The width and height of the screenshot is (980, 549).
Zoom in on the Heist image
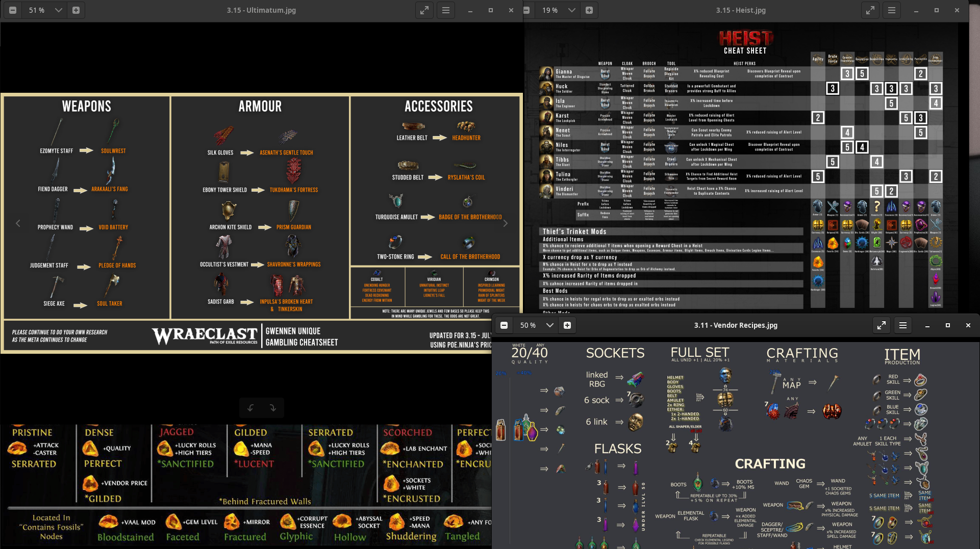pyautogui.click(x=589, y=10)
